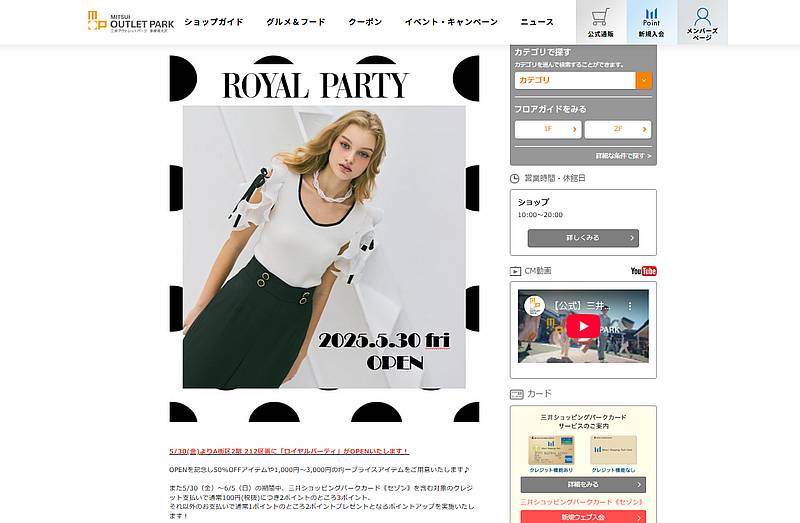
Task: Click the CM動画 video icon
Action: [x=515, y=271]
